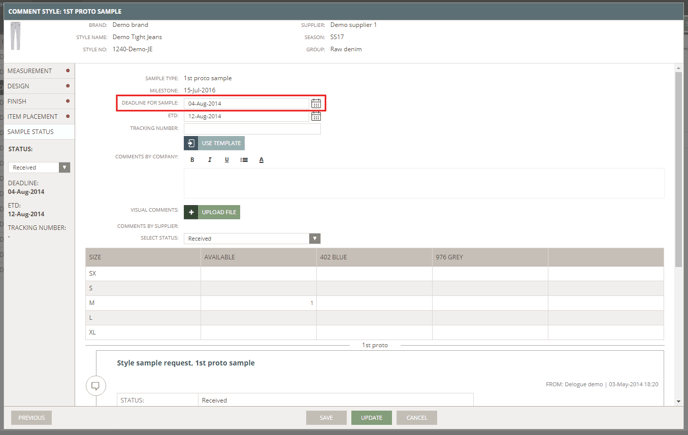688x435 pixels.
Task: Click into the Tracking Number field
Action: click(x=252, y=129)
